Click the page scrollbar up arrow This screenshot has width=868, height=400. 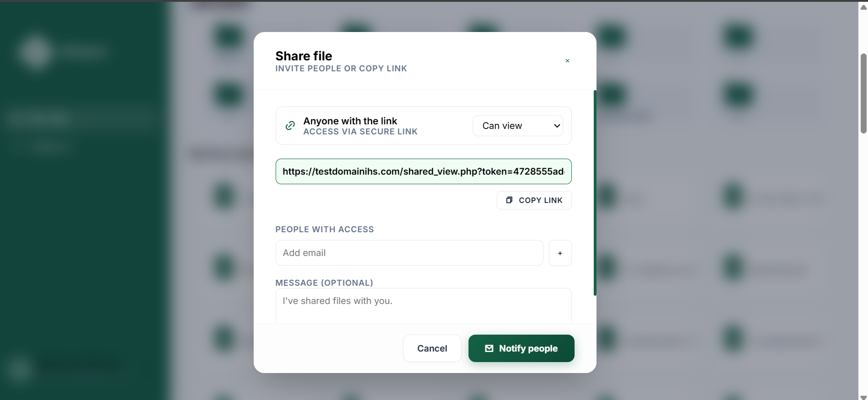863,7
